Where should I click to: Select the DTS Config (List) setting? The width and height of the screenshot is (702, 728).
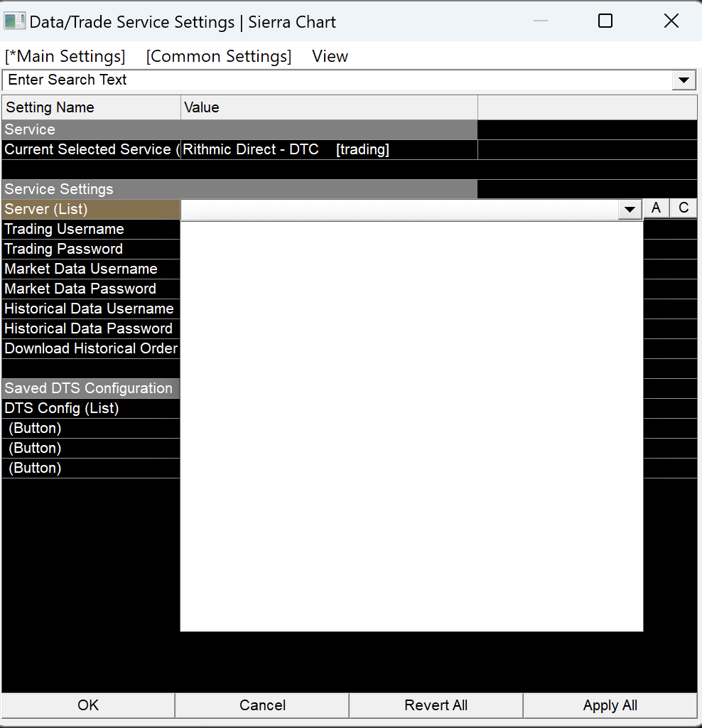point(91,409)
